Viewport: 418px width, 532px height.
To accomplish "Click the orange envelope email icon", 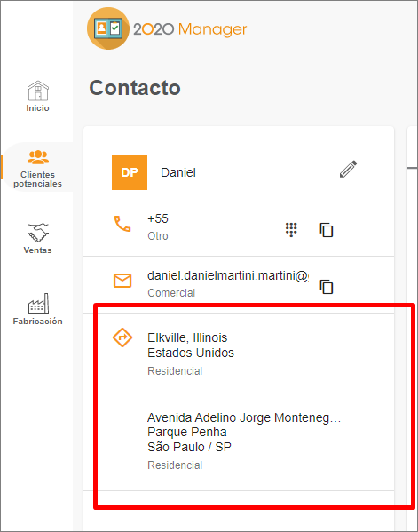I will (122, 281).
